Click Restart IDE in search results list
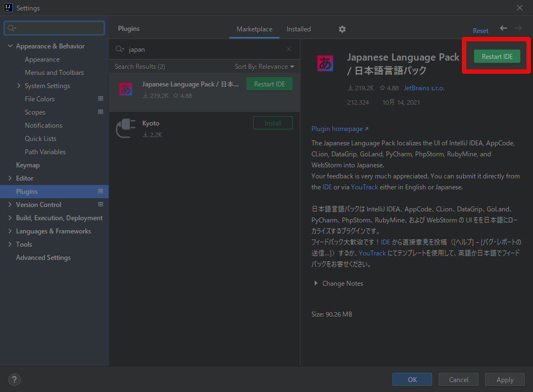 pos(270,84)
